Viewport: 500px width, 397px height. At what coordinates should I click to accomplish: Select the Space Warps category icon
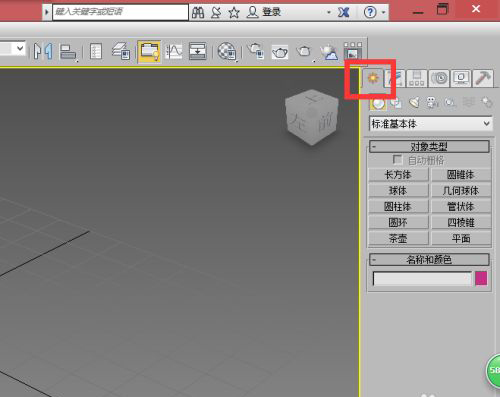click(468, 103)
